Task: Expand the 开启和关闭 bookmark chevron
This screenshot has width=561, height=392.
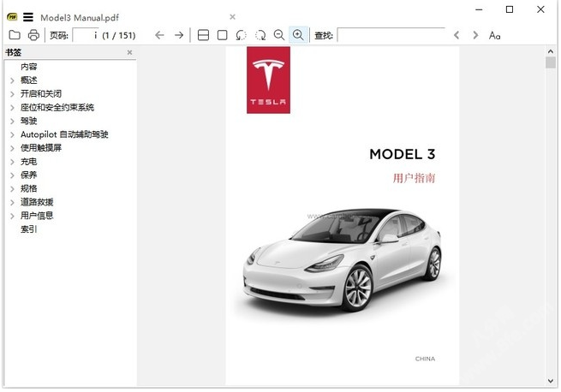Action: 12,94
